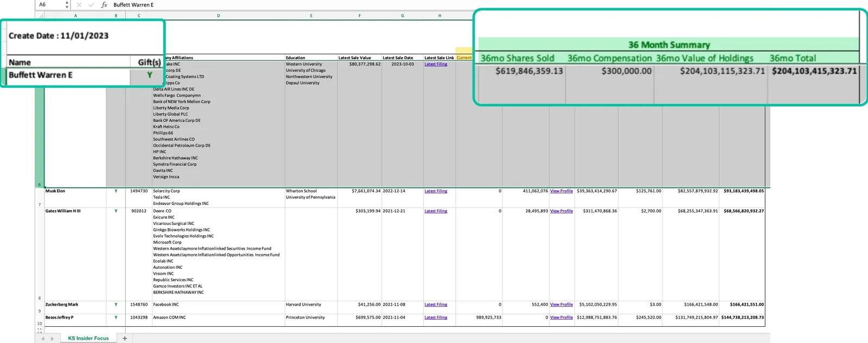
Task: Click the cancel X icon in formula bar
Action: pos(79,5)
